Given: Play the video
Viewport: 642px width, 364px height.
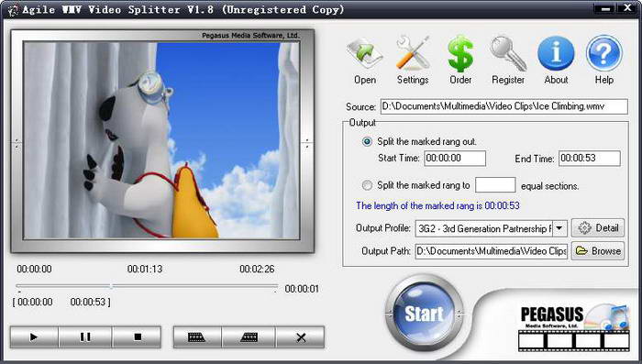Looking at the screenshot, I should [34, 337].
